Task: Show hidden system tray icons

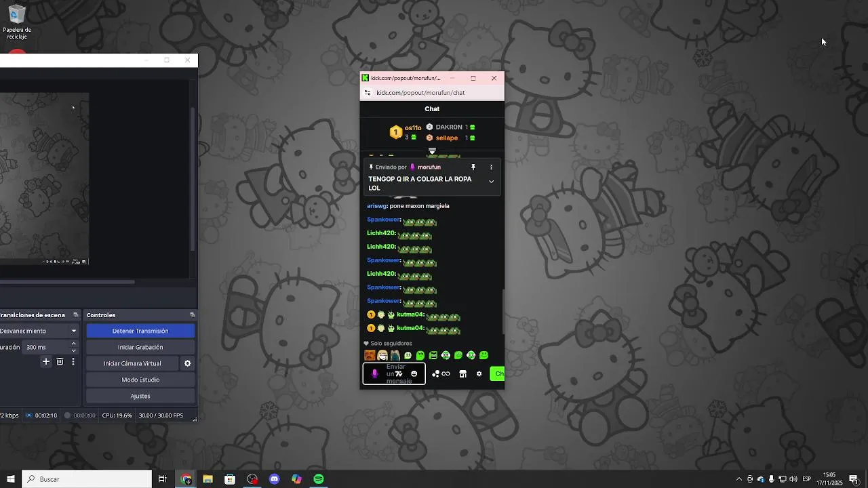Action: [738, 479]
